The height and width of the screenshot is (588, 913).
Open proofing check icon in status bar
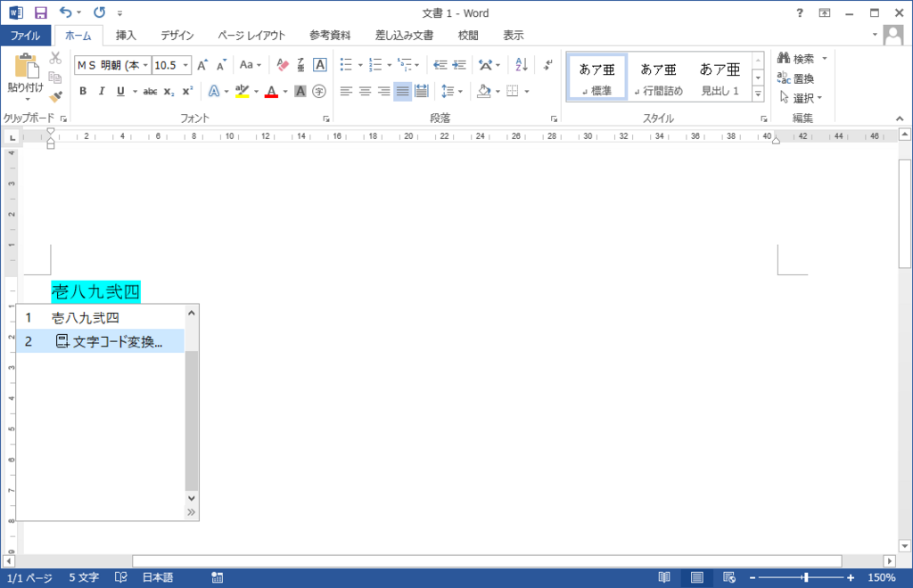tap(121, 577)
